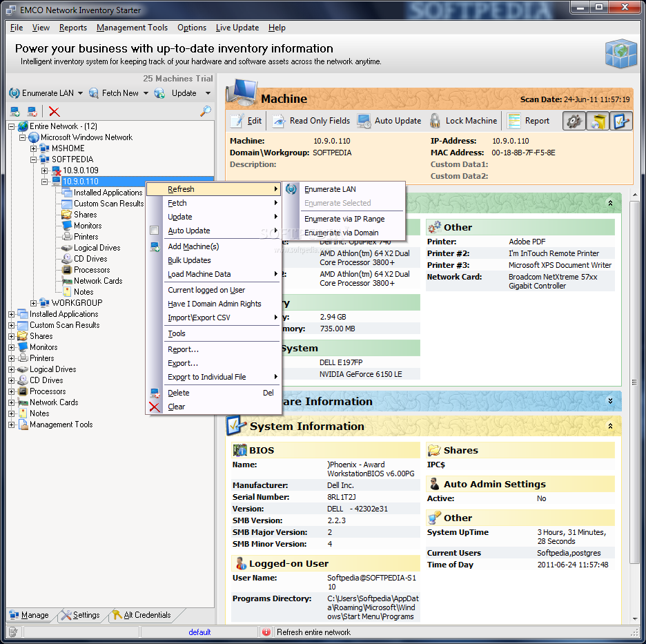Image resolution: width=646 pixels, height=644 pixels.
Task: Click the Clear red X icon in the context menu
Action: coord(155,407)
